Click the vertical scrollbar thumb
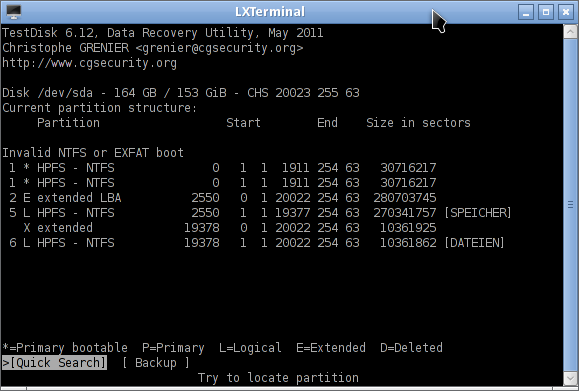The image size is (579, 391). point(570,204)
